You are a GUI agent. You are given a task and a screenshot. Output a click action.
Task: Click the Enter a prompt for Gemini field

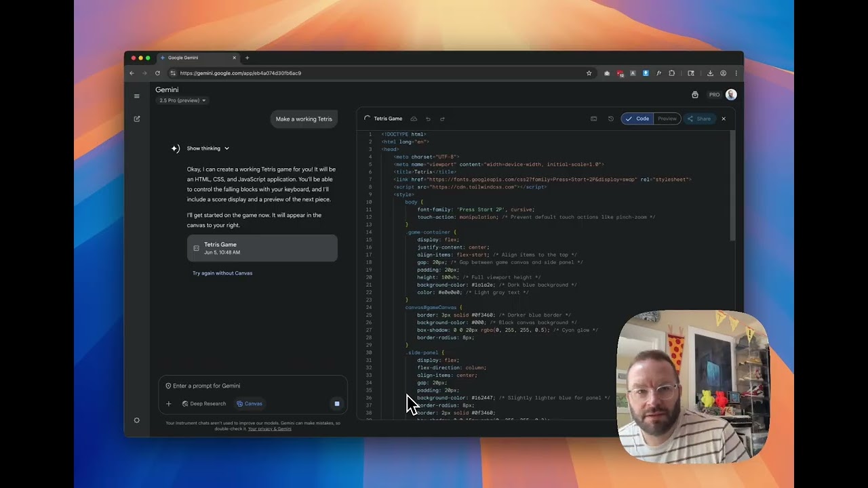pos(254,386)
